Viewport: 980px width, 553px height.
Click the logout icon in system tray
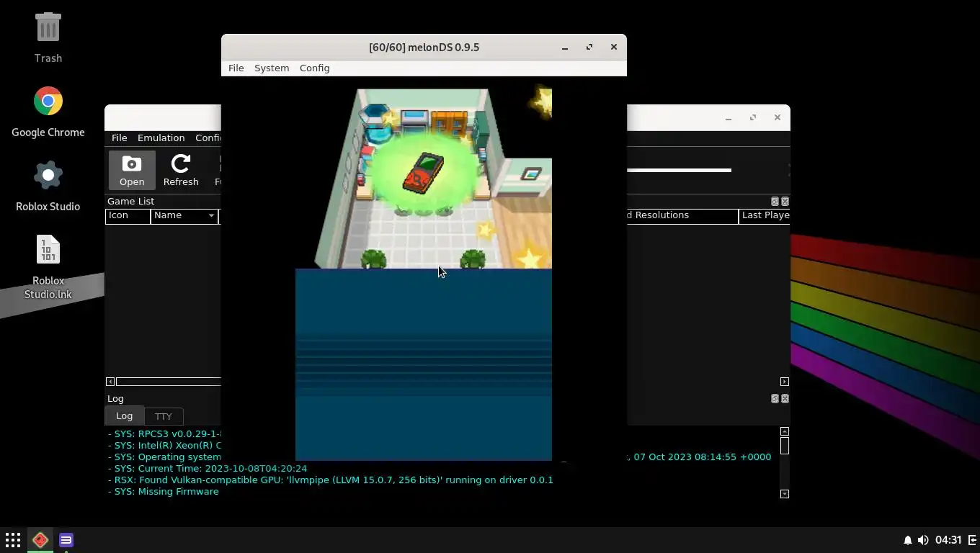[972, 540]
